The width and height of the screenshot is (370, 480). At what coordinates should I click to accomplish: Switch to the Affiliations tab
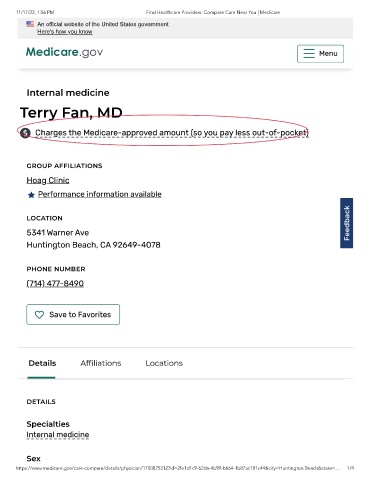101,363
